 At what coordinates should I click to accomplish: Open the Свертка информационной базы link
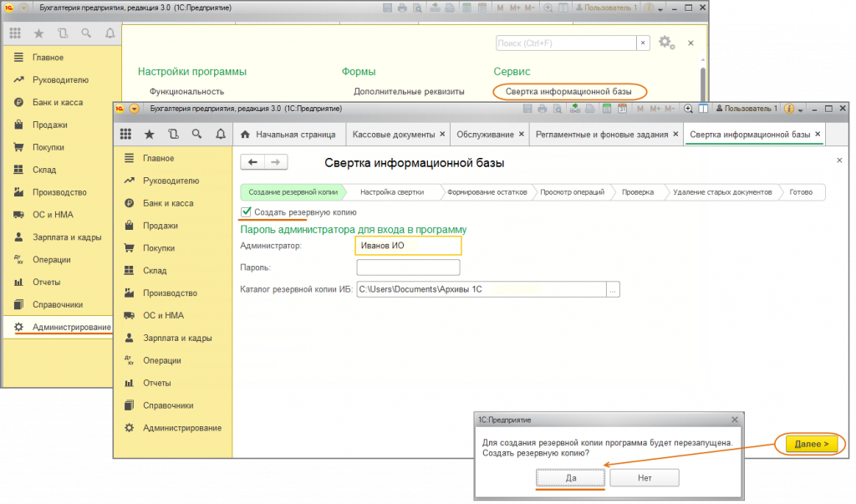tap(568, 90)
